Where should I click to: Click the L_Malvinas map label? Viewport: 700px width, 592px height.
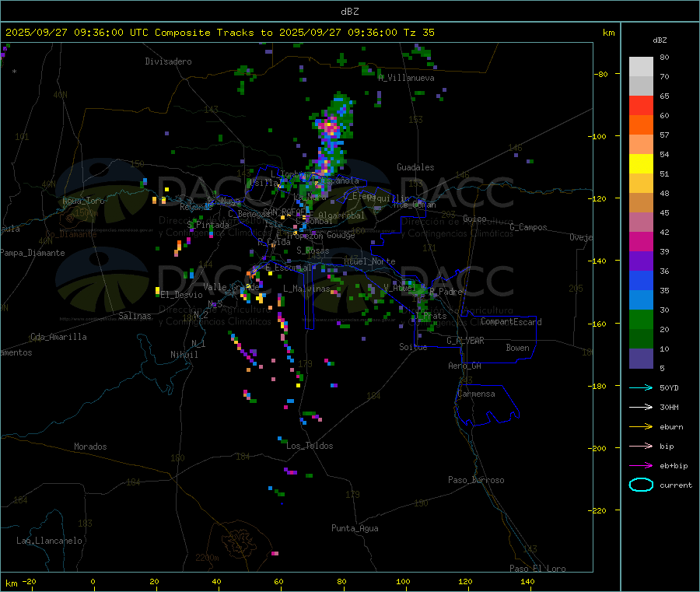(x=306, y=289)
